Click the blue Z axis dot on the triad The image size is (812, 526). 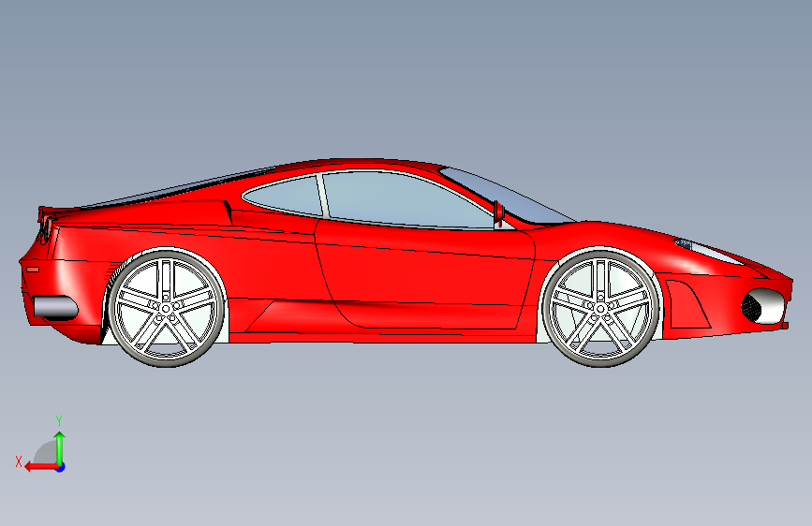[x=61, y=467]
